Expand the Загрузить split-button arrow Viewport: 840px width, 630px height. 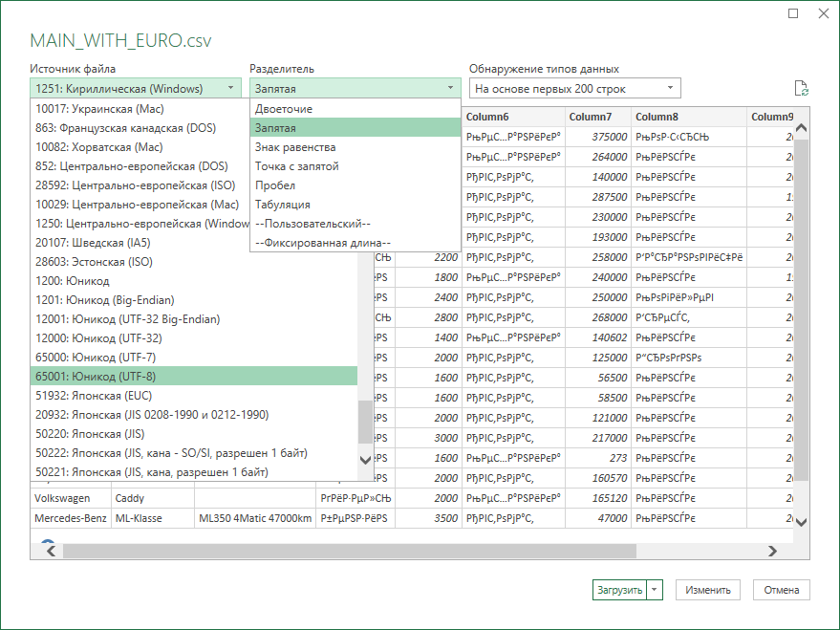[x=655, y=590]
